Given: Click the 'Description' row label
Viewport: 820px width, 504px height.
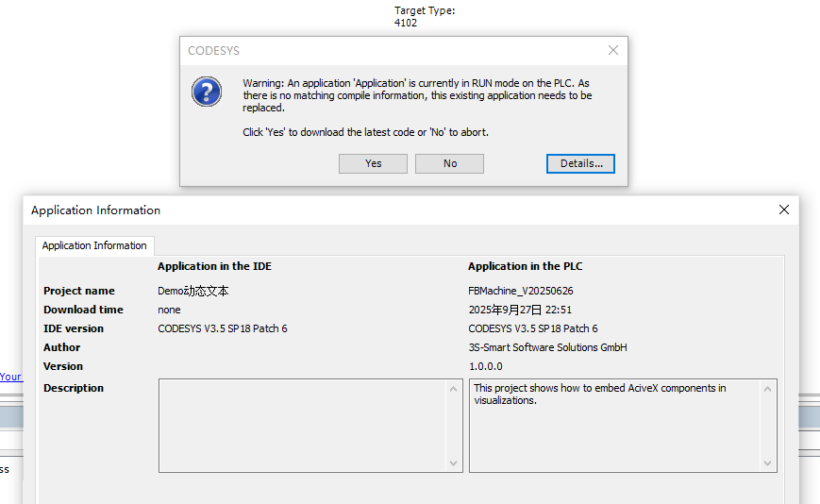Looking at the screenshot, I should pos(74,388).
